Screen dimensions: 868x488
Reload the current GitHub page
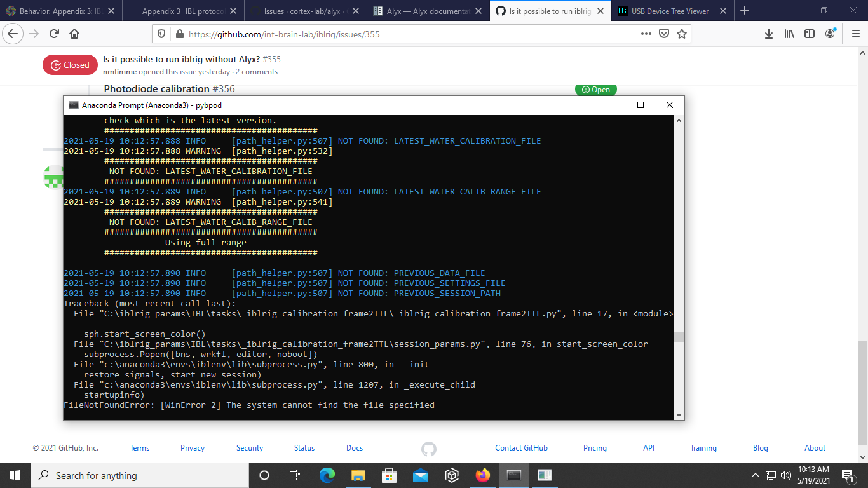[x=54, y=34]
